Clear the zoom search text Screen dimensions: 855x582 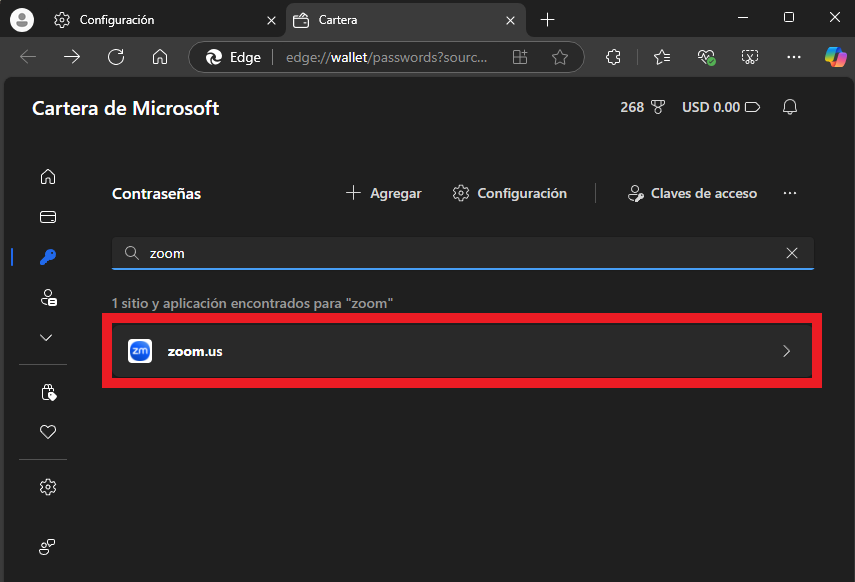[x=792, y=253]
